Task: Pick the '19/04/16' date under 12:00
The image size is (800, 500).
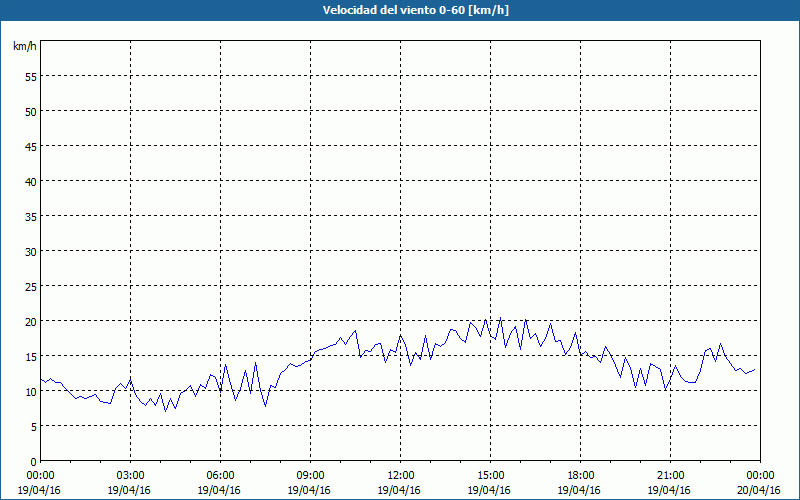Action: pos(399,490)
